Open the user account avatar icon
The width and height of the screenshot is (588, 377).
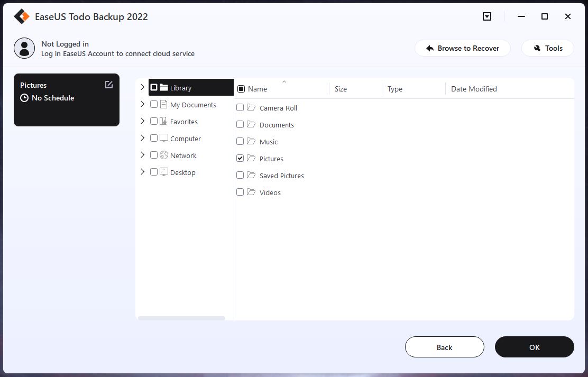tap(24, 48)
